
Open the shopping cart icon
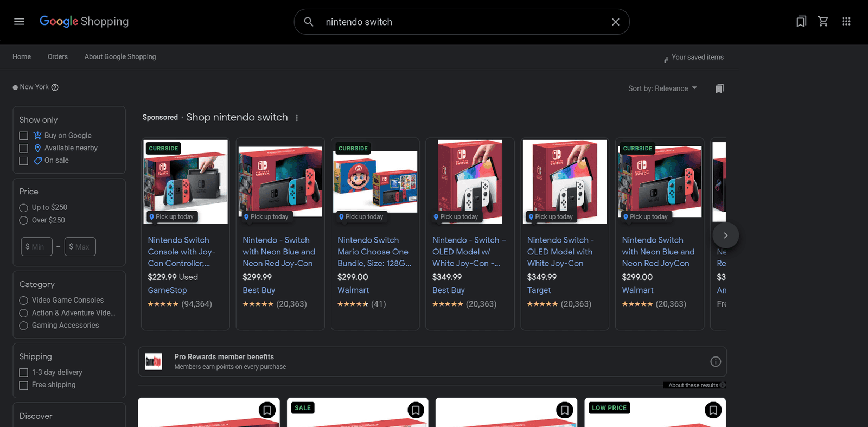tap(823, 22)
